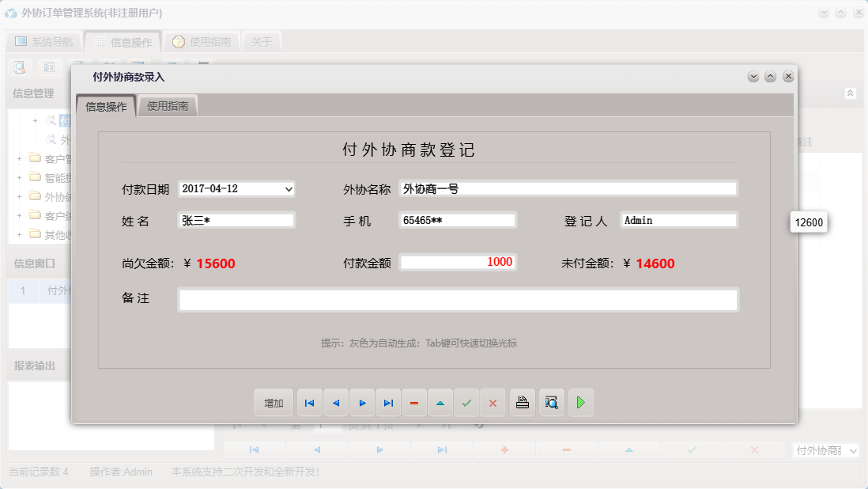Viewport: 868px width, 489px height.
Task: Select the blue edit triangle icon
Action: click(x=440, y=403)
